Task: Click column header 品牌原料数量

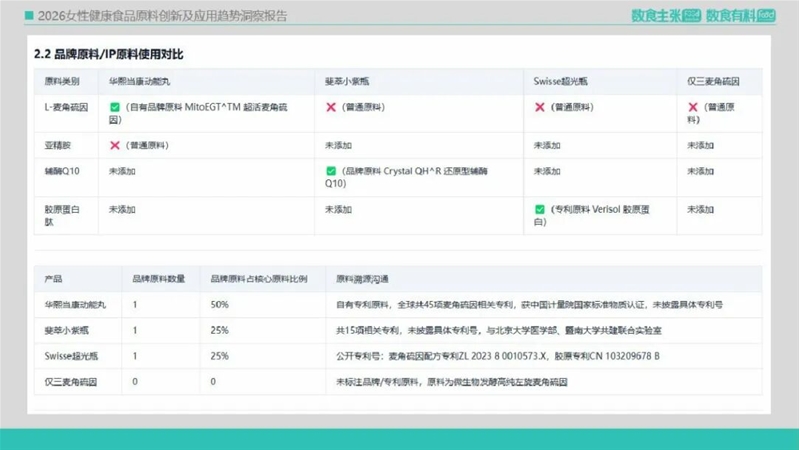Action: pyautogui.click(x=158, y=279)
